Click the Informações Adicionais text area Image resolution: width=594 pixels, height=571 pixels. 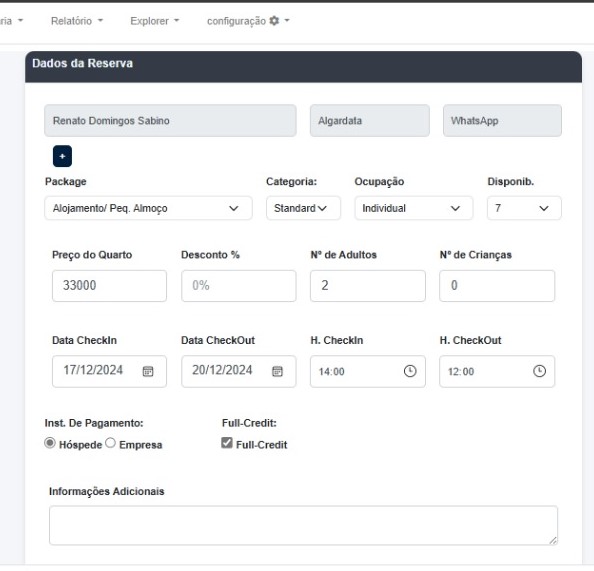[303, 525]
